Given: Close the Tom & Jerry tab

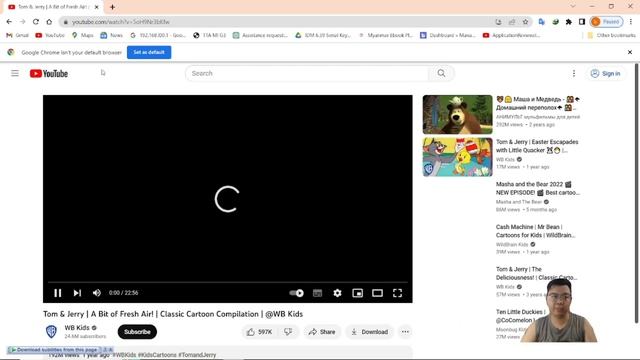Looking at the screenshot, I should coord(97,7).
